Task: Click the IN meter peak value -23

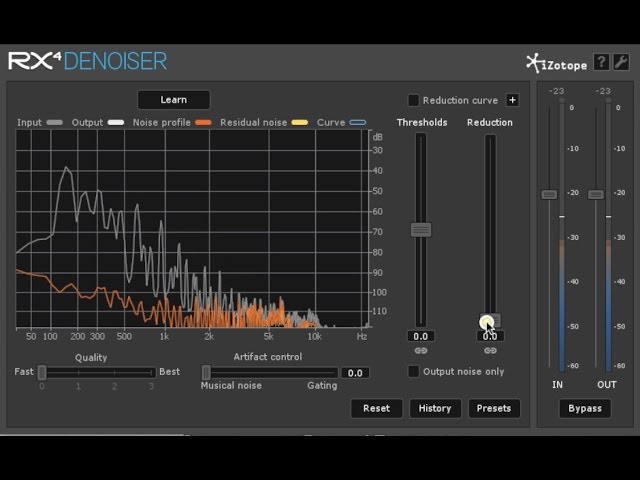Action: (556, 91)
